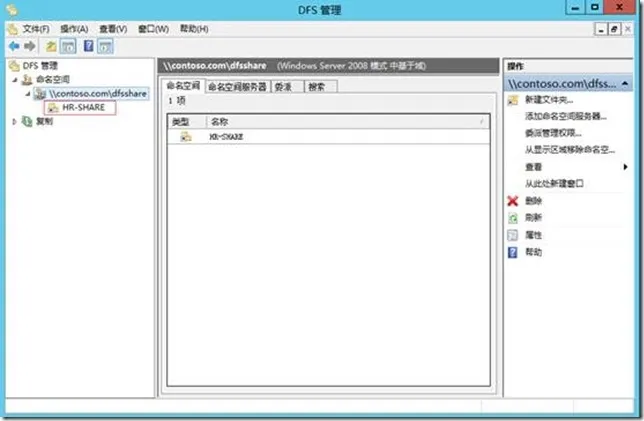
Task: Collapse the \\contoso.com\dfsshare tree node
Action: click(x=28, y=94)
